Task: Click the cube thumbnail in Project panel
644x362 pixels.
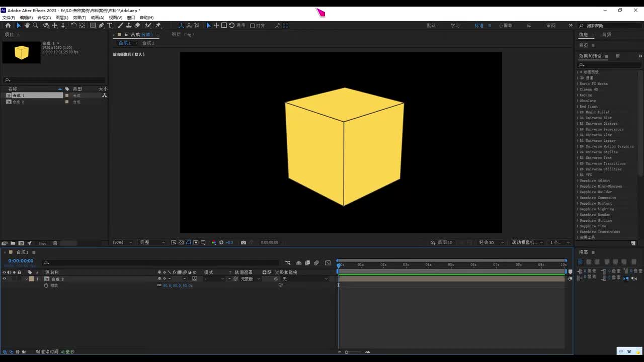Action: pyautogui.click(x=21, y=52)
